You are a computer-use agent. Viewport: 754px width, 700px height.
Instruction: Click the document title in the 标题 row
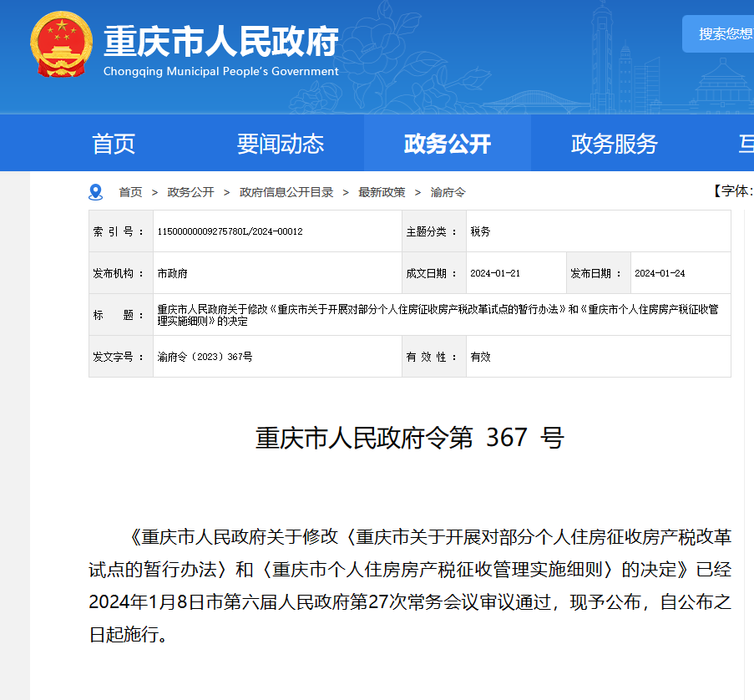pos(437,315)
